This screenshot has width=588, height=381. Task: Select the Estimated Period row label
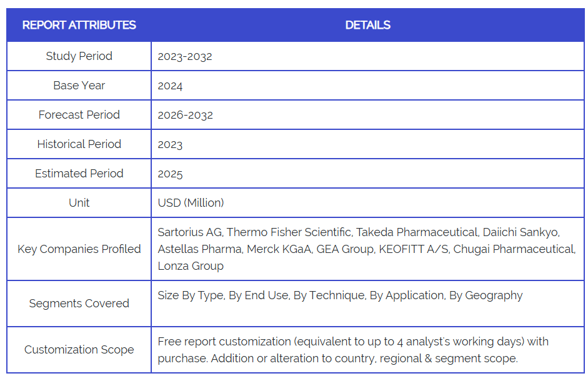point(79,174)
